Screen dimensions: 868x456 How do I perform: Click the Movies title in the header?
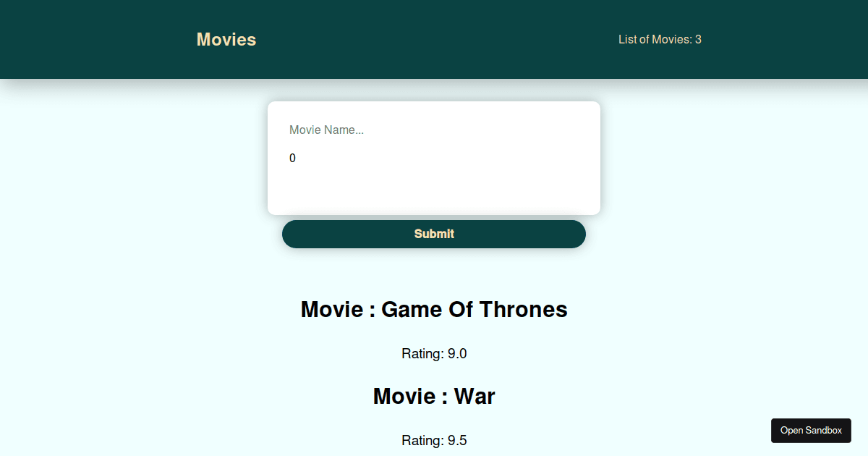226,39
